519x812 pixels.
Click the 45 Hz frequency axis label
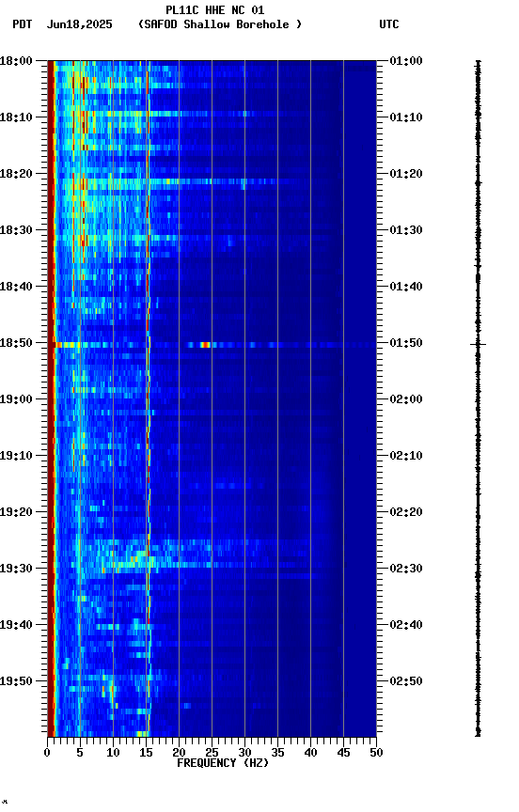(343, 753)
